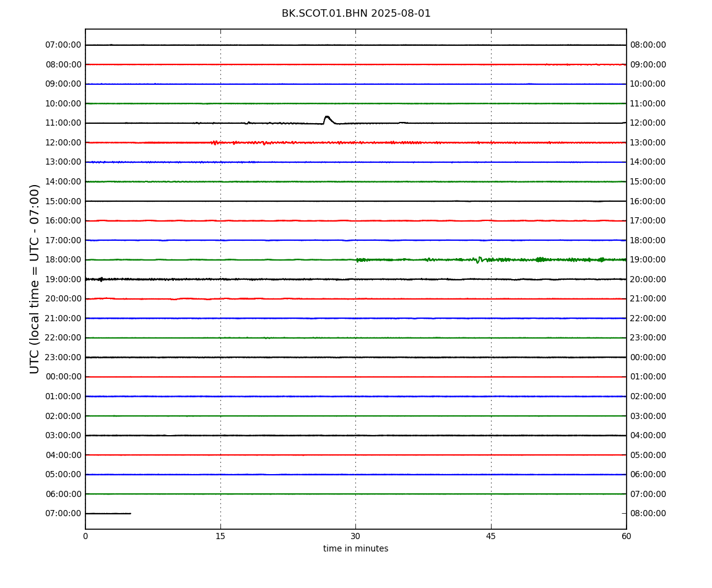Screen dimensions: 712x588
Task: Click the short black trace segment in the last row
Action: pyautogui.click(x=108, y=514)
